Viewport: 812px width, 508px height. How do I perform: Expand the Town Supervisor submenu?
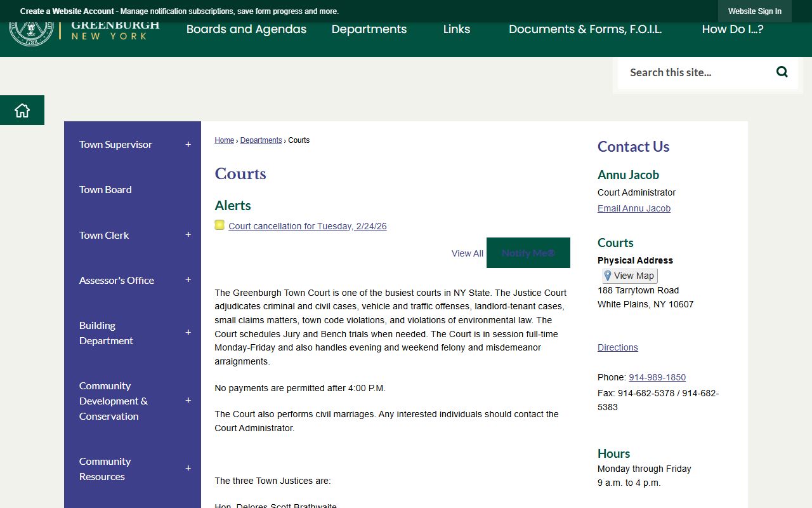point(188,144)
